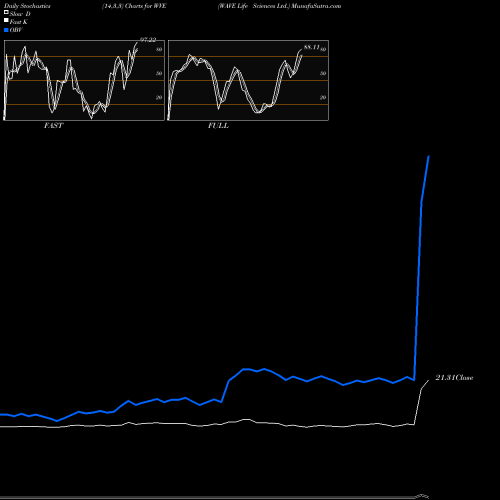Click the 88.11 value on FULL chart
Screen dimensions: 500x500
click(x=312, y=47)
